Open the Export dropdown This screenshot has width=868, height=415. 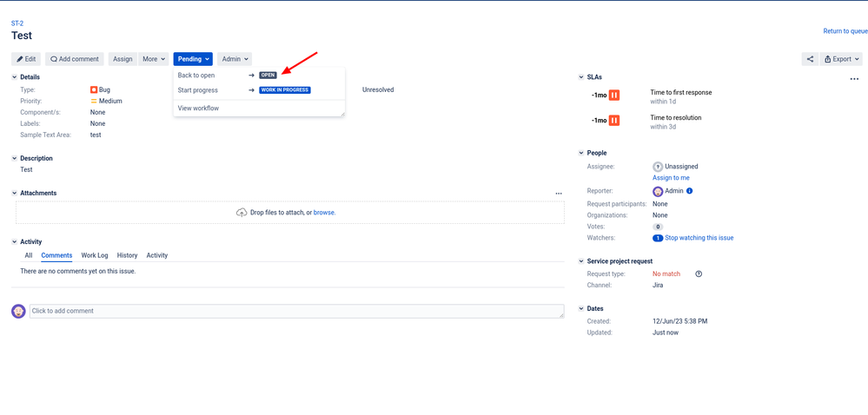[x=841, y=59]
